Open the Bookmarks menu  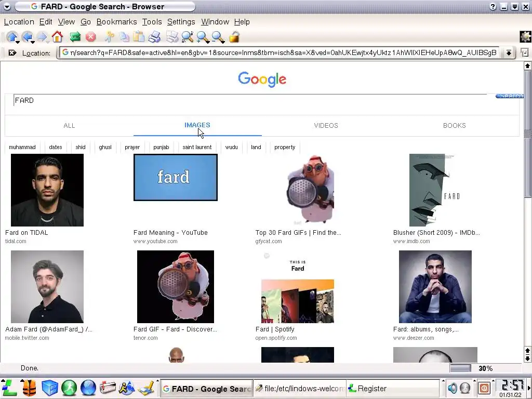pyautogui.click(x=117, y=22)
